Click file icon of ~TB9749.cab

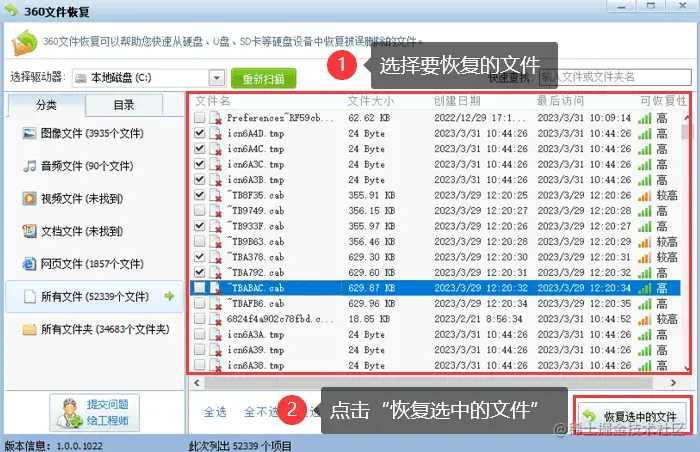216,210
